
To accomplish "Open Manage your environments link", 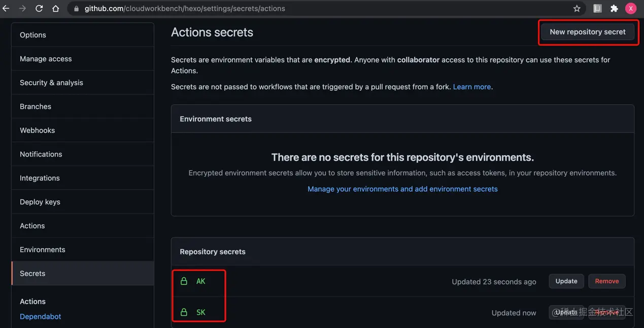I will pyautogui.click(x=402, y=189).
